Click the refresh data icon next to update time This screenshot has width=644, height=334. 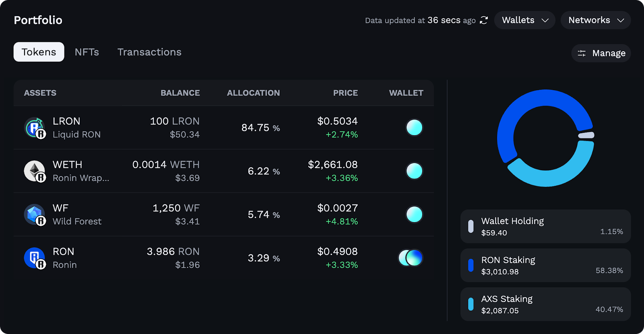pos(483,20)
